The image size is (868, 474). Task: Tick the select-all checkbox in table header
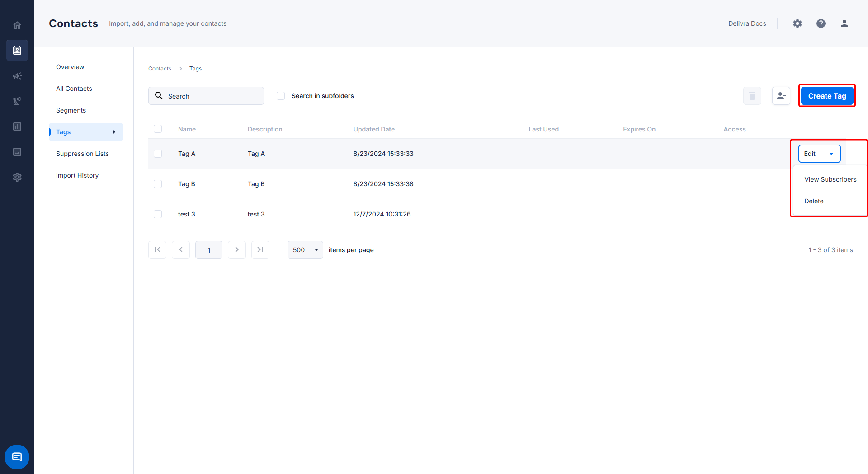pyautogui.click(x=158, y=129)
